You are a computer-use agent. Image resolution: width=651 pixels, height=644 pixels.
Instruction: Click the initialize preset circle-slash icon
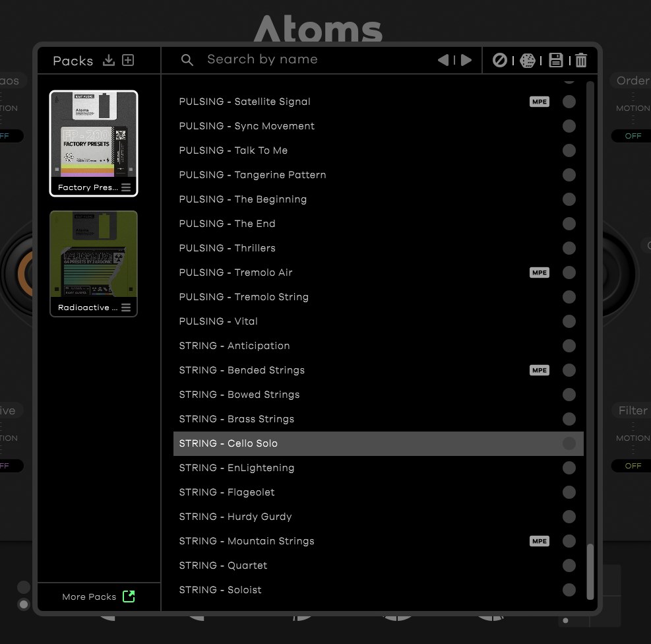click(500, 60)
